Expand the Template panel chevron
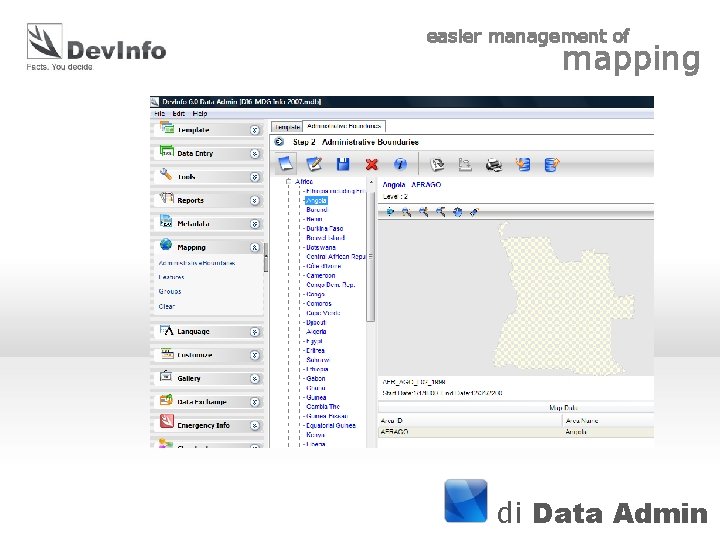 (255, 130)
